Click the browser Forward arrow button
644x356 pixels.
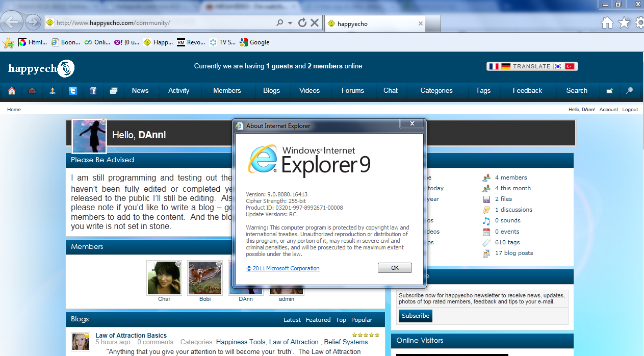[33, 22]
